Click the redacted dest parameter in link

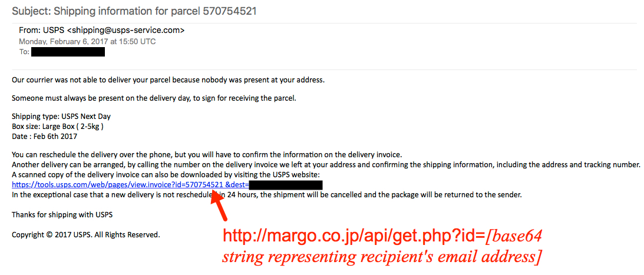tap(285, 185)
